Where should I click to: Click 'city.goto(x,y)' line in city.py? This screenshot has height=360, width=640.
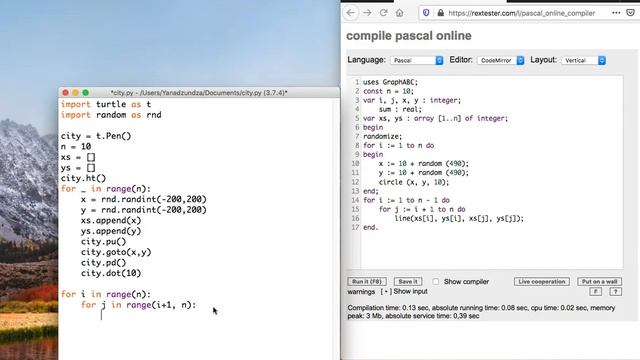click(116, 252)
